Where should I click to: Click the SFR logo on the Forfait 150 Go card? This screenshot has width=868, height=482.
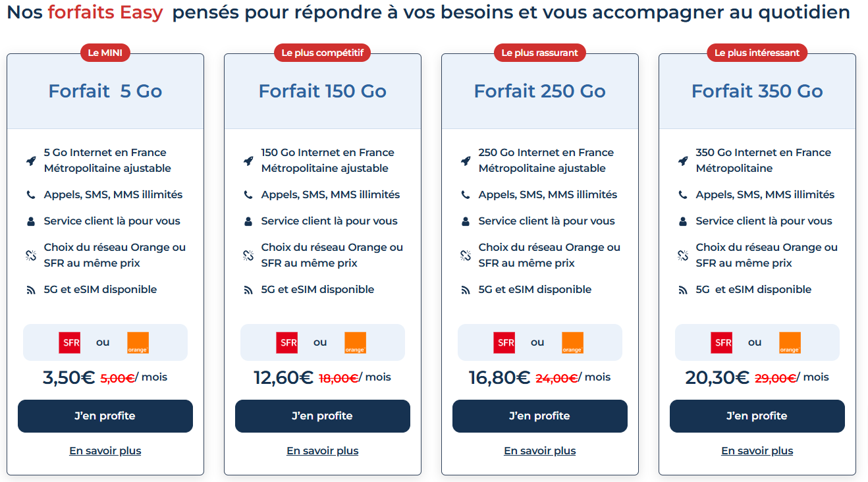286,342
